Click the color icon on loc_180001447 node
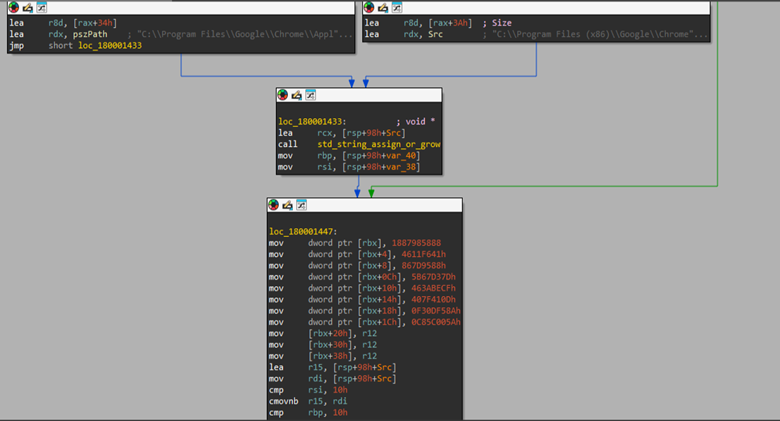Screen dimensions: 780x421 [x=274, y=205]
